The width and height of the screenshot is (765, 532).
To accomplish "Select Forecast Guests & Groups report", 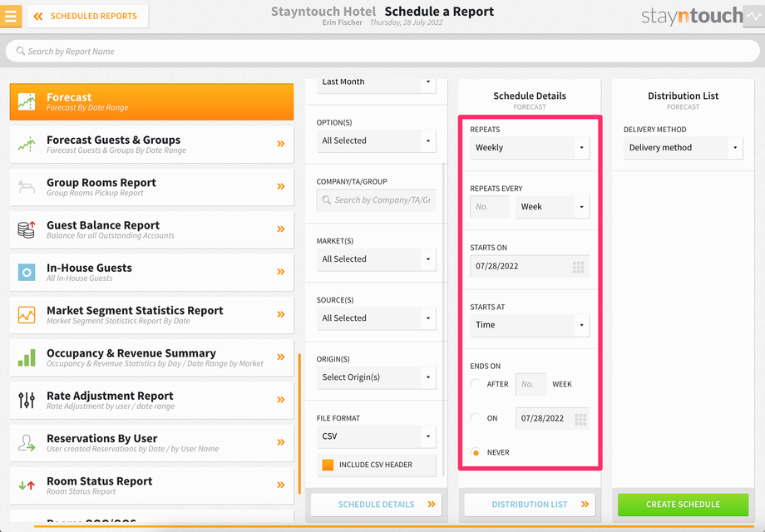I will 151,145.
